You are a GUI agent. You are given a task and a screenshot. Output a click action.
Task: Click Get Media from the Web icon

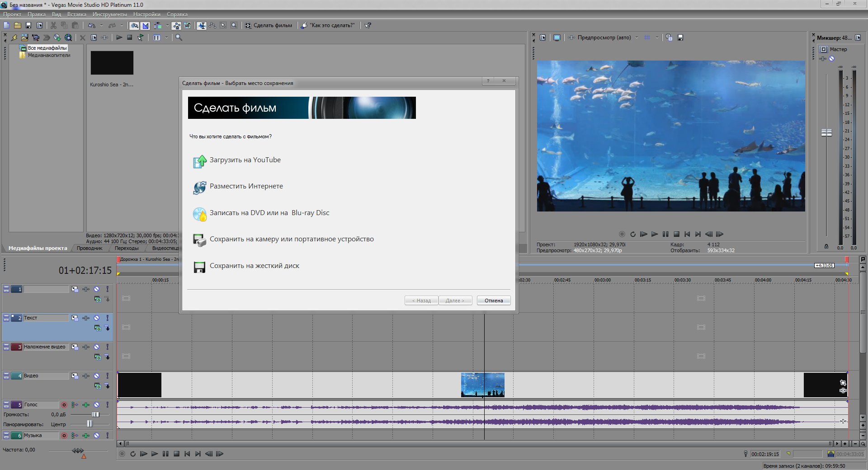click(x=68, y=38)
